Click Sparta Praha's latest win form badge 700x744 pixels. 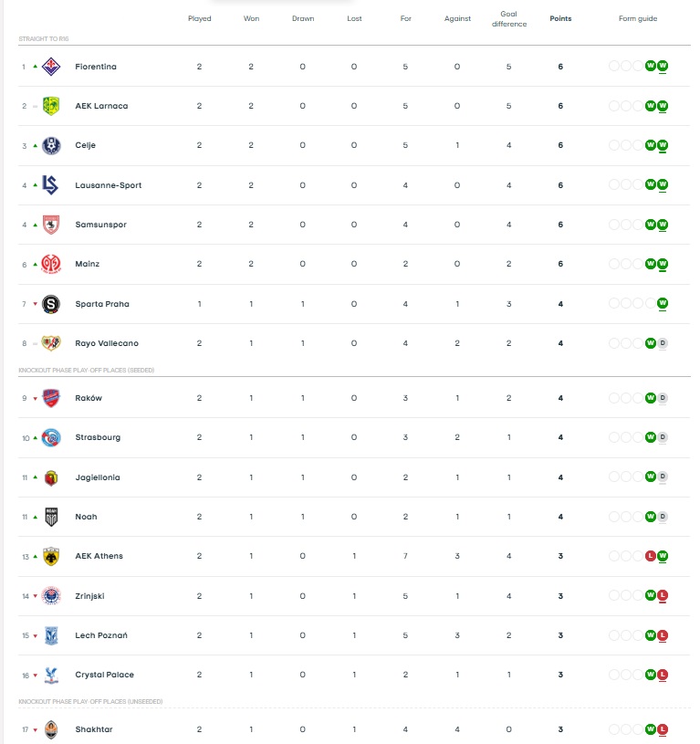click(663, 304)
